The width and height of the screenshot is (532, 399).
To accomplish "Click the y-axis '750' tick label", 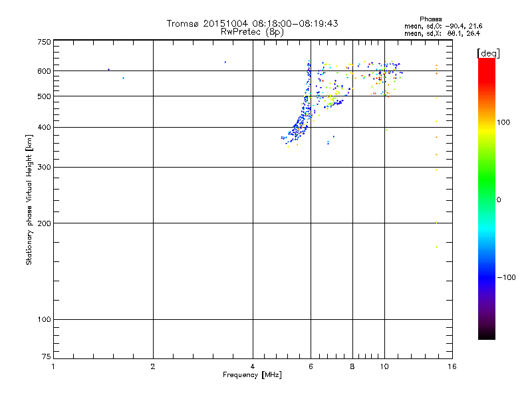I will (x=45, y=42).
